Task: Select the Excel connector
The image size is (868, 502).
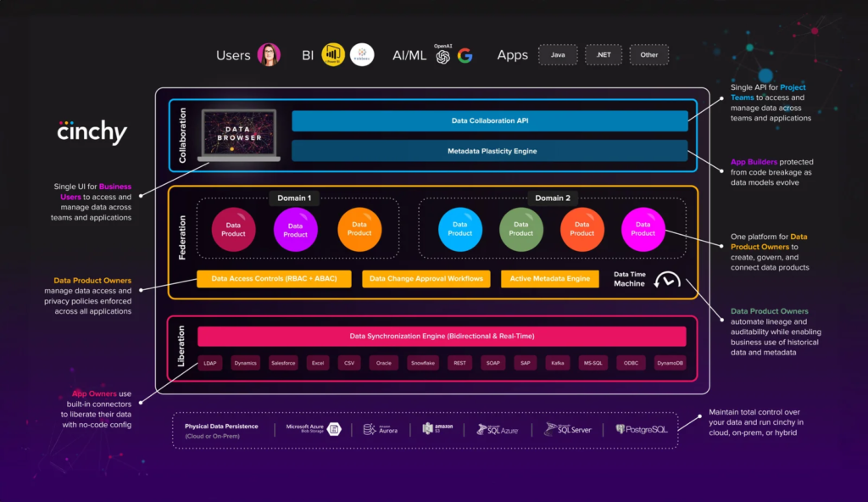Action: [318, 364]
